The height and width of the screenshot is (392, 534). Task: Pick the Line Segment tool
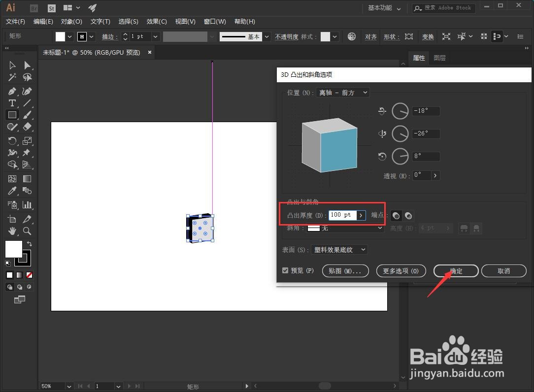click(x=27, y=103)
